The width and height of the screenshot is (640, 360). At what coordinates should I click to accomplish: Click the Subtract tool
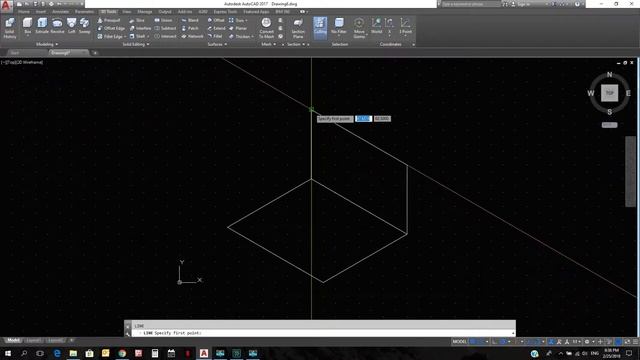click(165, 28)
